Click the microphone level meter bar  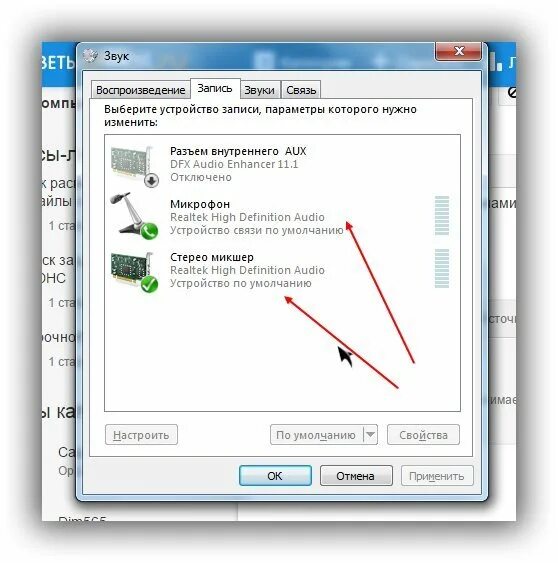[x=442, y=215]
